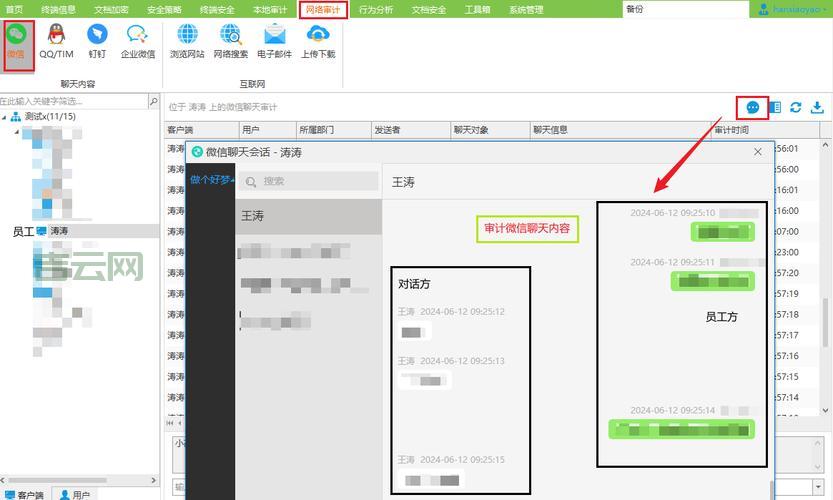The image size is (833, 500).
Task: Open the 微信 chat audit icon
Action: (x=18, y=42)
